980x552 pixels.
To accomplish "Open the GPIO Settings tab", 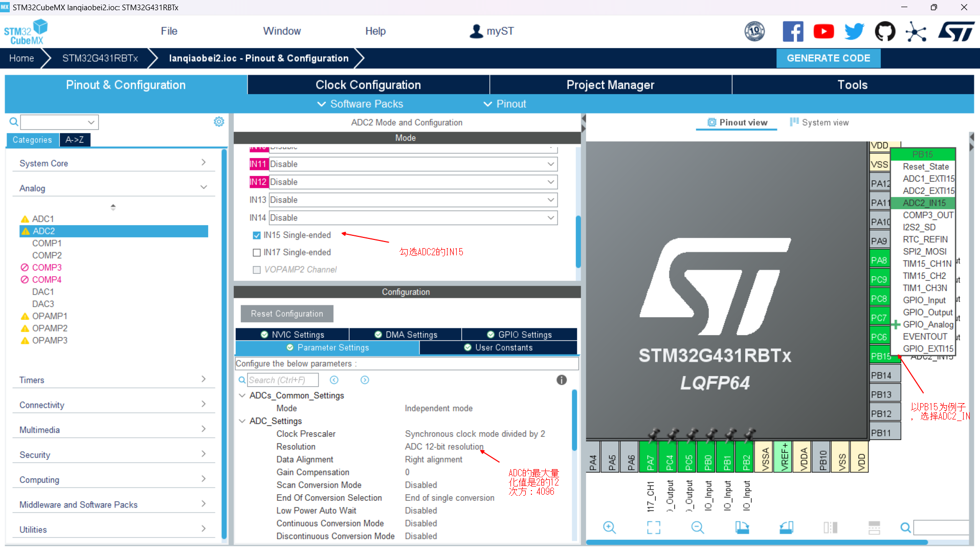I will click(x=519, y=335).
